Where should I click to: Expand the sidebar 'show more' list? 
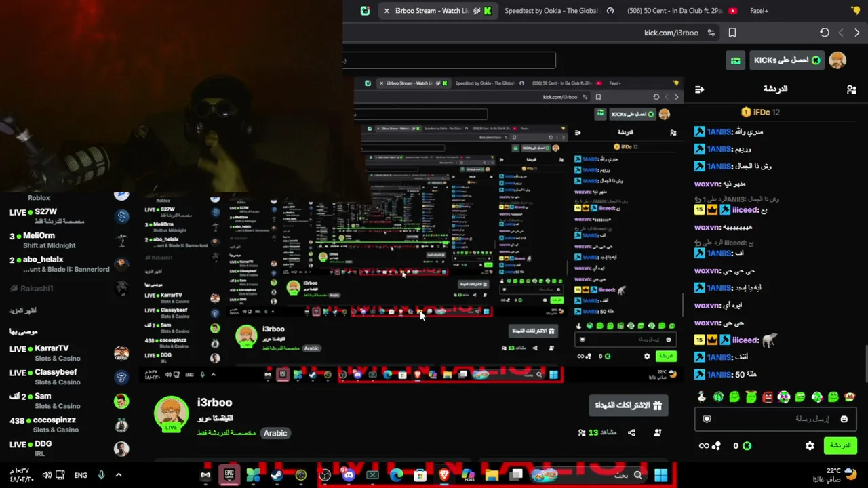click(x=23, y=310)
